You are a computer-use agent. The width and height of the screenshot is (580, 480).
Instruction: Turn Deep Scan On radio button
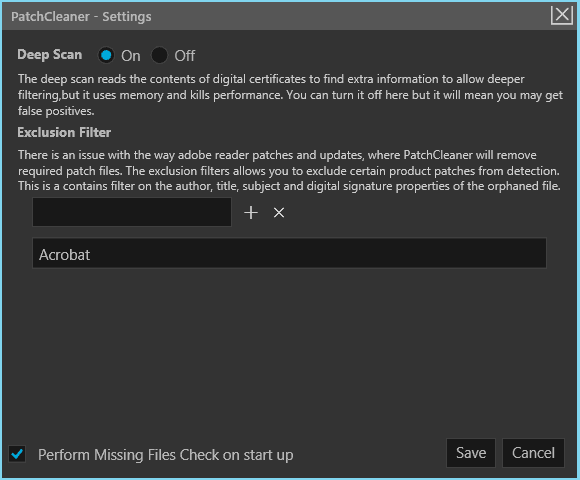click(x=106, y=55)
